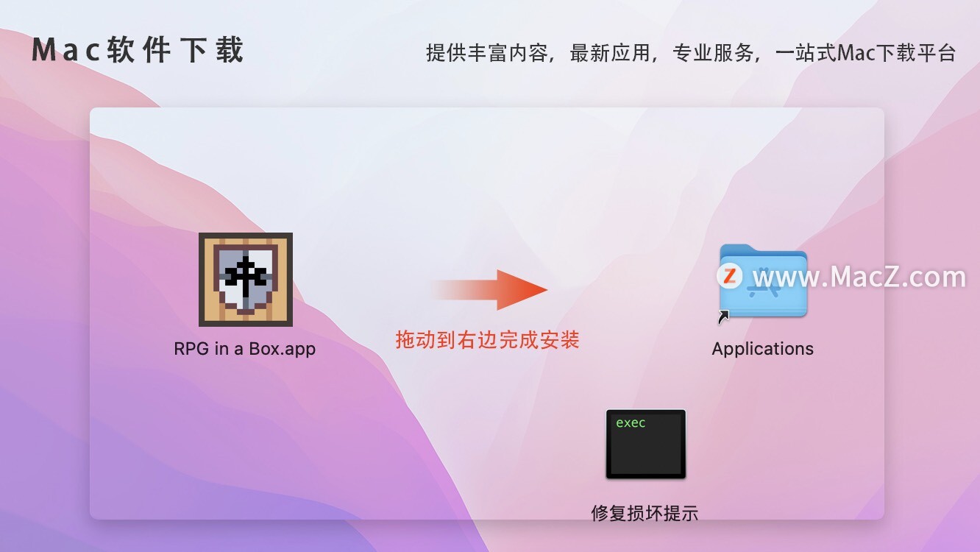Open the exec terminal script icon
The width and height of the screenshot is (980, 552).
pos(646,444)
